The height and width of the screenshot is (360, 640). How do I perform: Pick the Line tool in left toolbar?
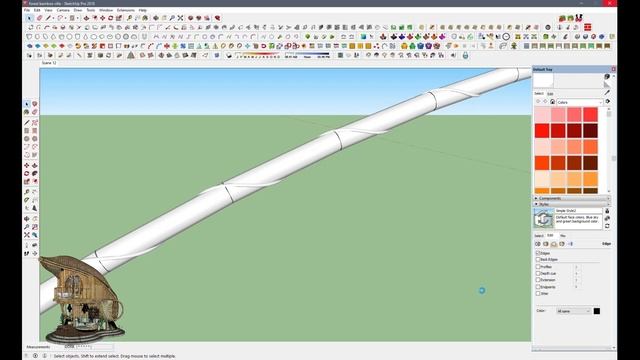[27, 122]
